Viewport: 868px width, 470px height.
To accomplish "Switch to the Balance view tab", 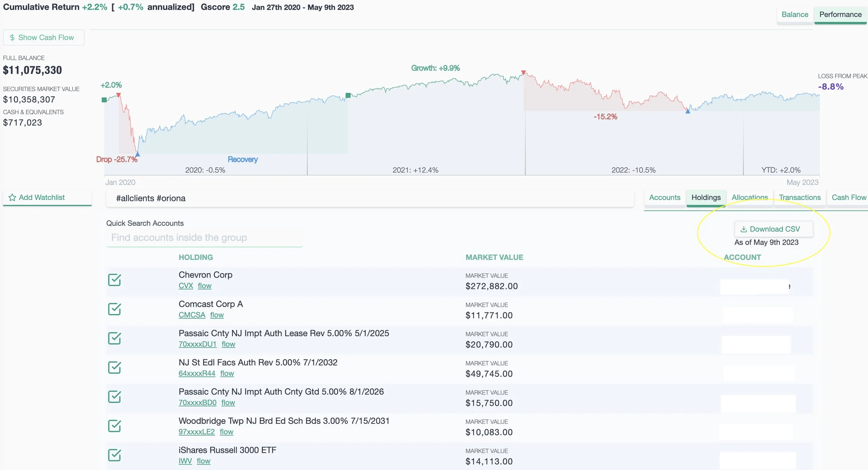I will 794,15.
